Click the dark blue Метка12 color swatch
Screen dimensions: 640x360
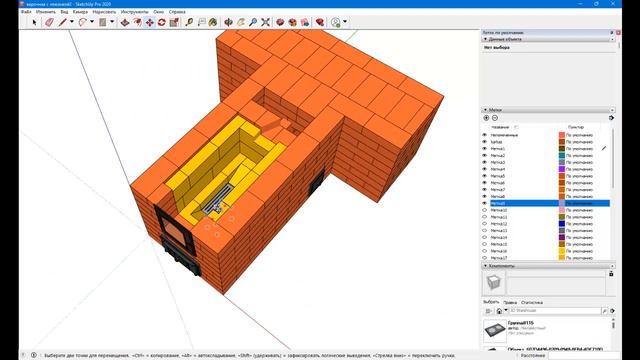[562, 224]
